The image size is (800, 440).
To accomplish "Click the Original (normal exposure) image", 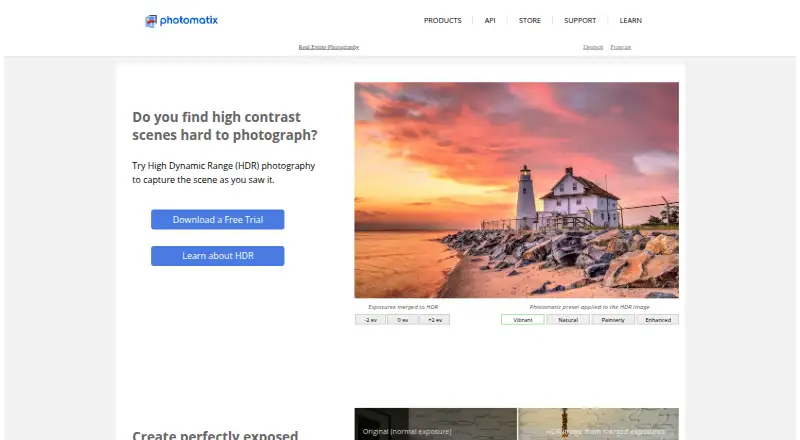I will tap(435, 424).
